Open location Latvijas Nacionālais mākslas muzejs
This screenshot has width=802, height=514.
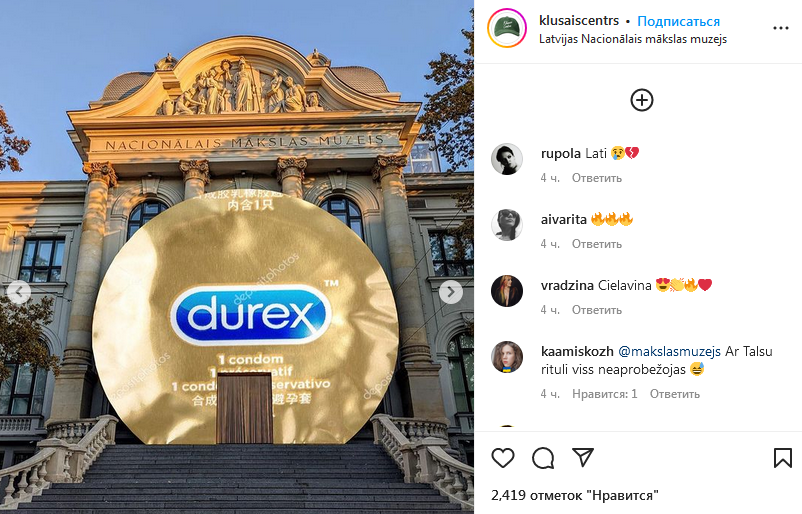tap(633, 39)
